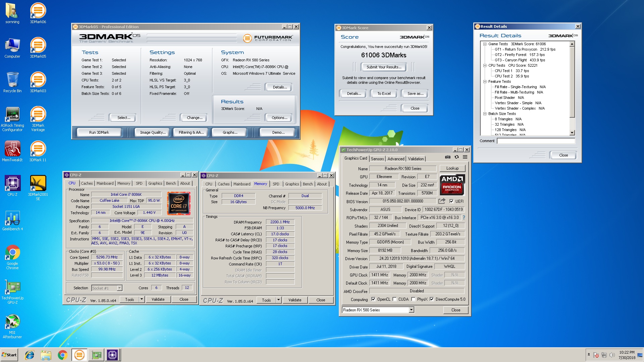
Task: Open MSI Afterburner desktop shortcut
Action: coord(12,326)
